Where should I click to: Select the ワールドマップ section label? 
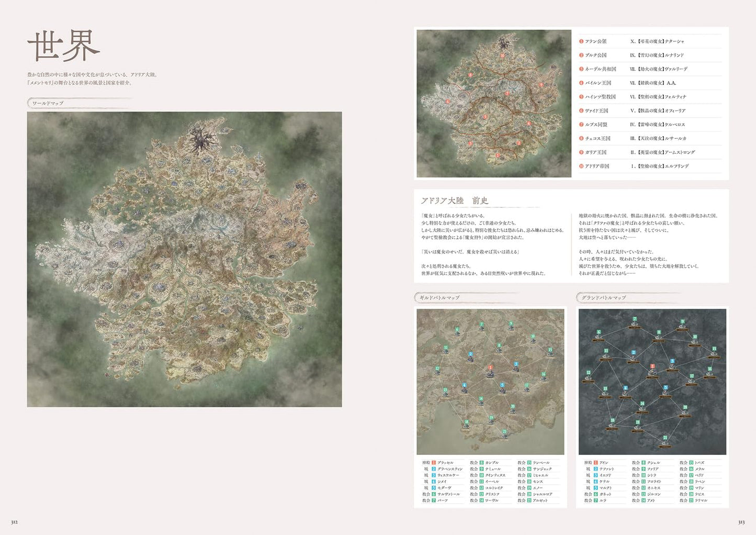[48, 103]
